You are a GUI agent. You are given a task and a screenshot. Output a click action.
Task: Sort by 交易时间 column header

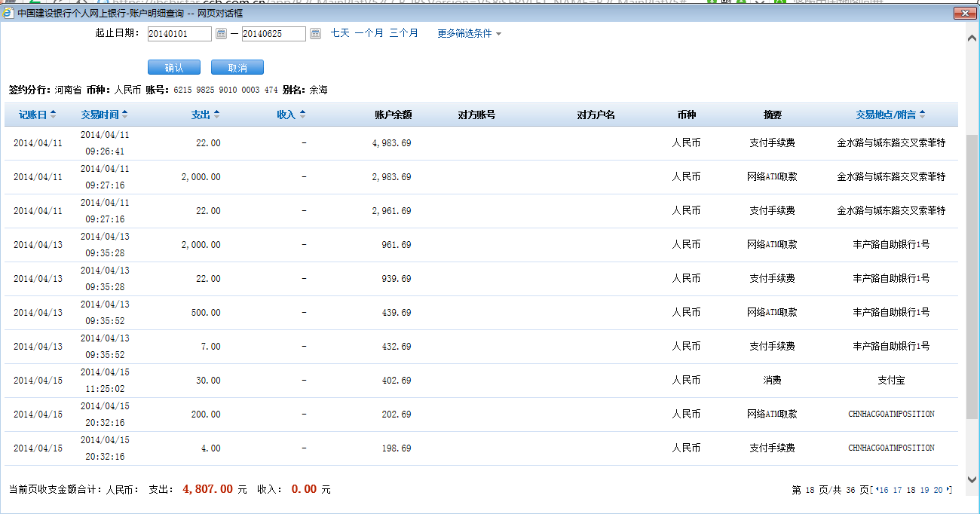pos(104,115)
